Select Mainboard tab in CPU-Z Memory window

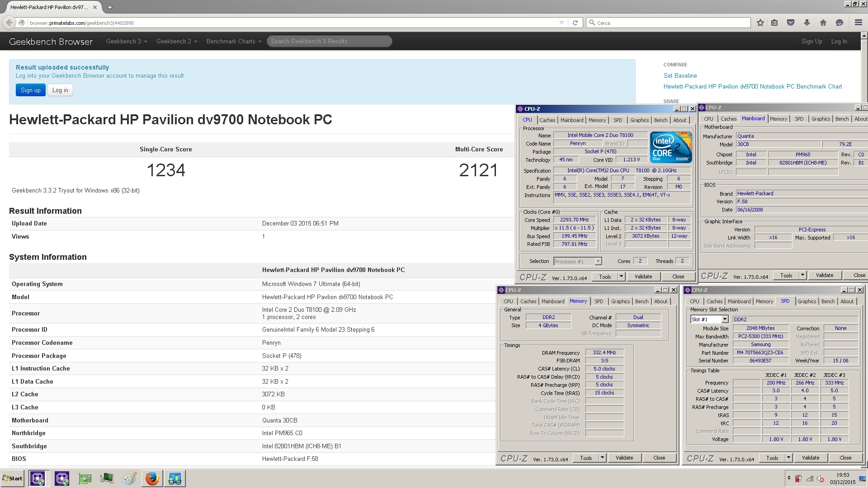[x=553, y=301]
